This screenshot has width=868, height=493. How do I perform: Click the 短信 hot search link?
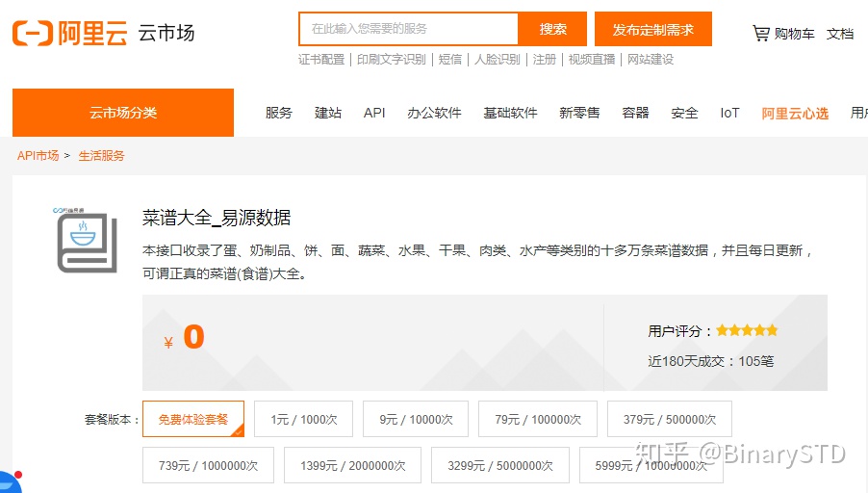(x=450, y=60)
